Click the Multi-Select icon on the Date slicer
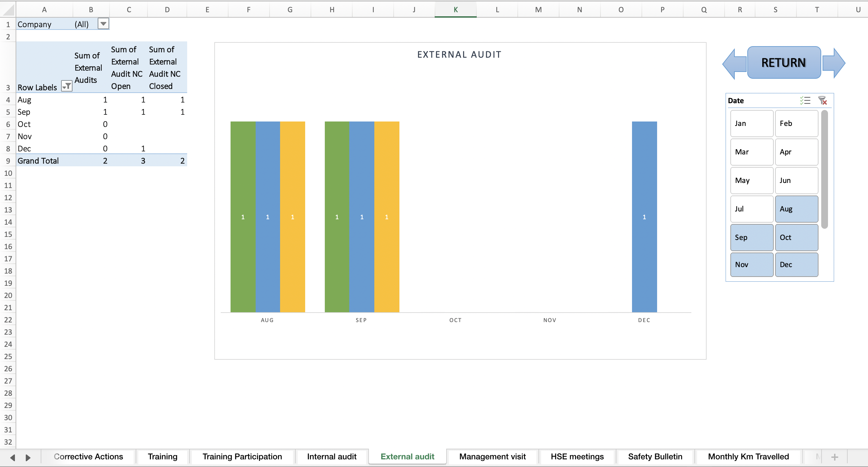The height and width of the screenshot is (467, 868). click(805, 100)
